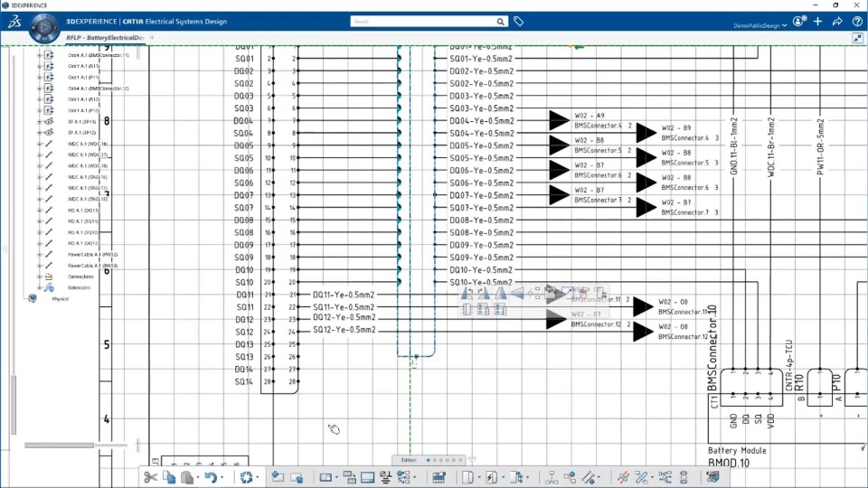The image size is (868, 488).
Task: Expand the Connections tree node
Action: click(39, 277)
